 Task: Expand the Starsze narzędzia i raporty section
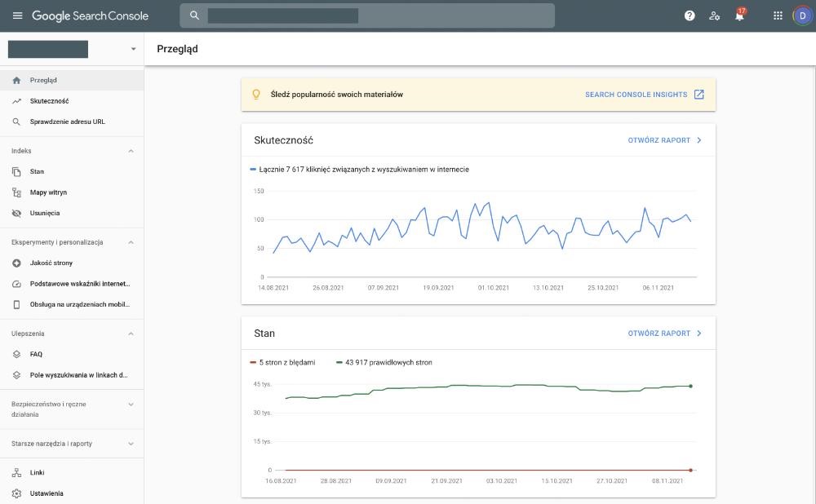[x=131, y=444]
